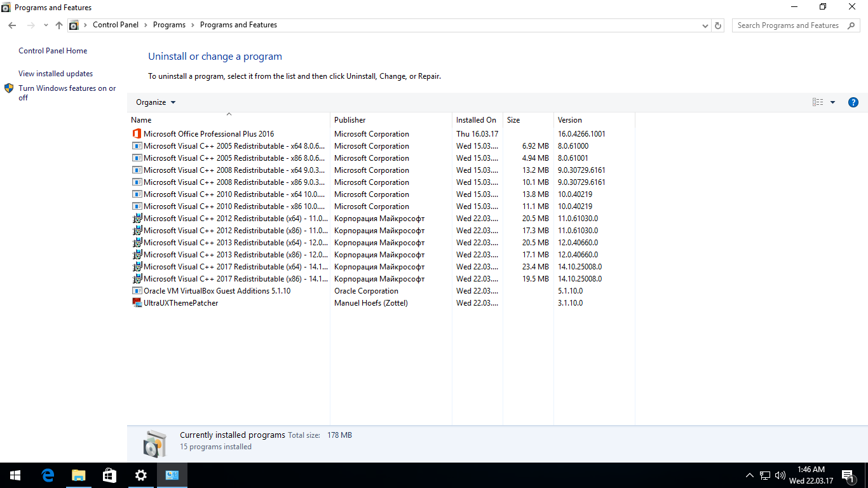This screenshot has height=488, width=868.
Task: Open the Help question mark icon
Action: pyautogui.click(x=853, y=102)
